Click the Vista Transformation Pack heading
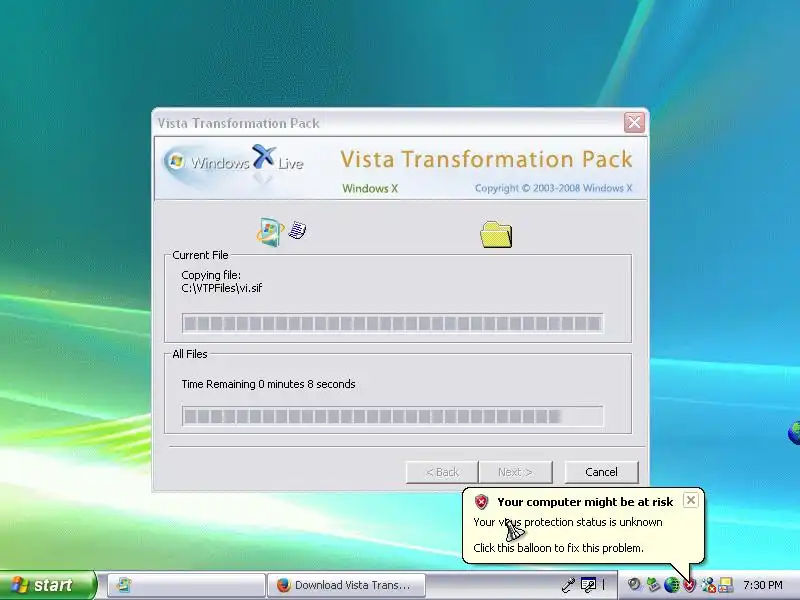This screenshot has width=800, height=600. click(486, 159)
